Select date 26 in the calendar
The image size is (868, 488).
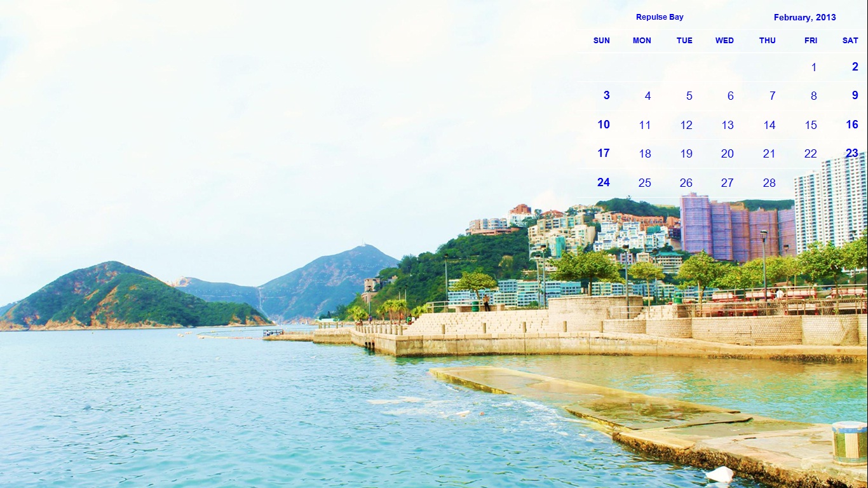(686, 183)
